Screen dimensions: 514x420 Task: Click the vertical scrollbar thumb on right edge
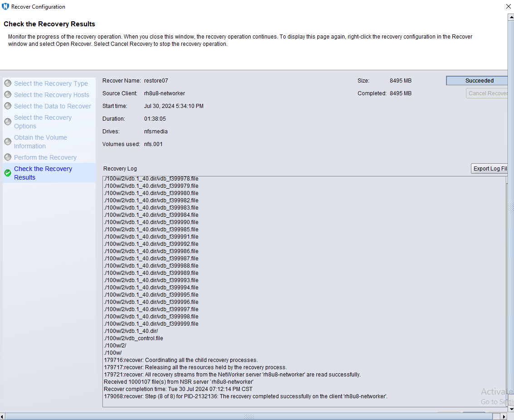(x=511, y=207)
